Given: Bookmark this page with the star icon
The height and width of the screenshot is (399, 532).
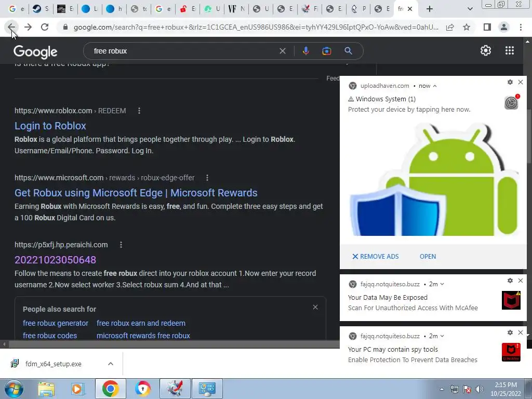Looking at the screenshot, I should click(x=467, y=27).
